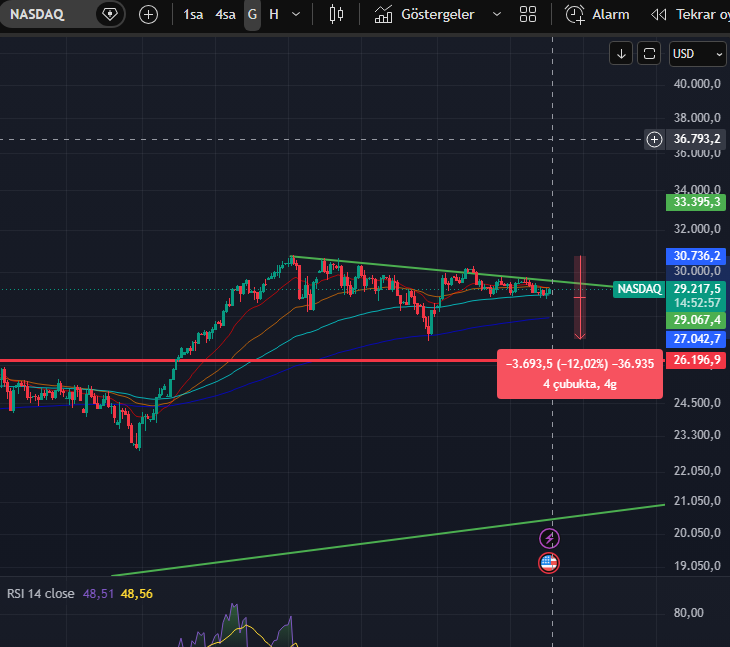Click the diamond badge next to NASDAQ
The width and height of the screenshot is (730, 647).
coord(110,14)
